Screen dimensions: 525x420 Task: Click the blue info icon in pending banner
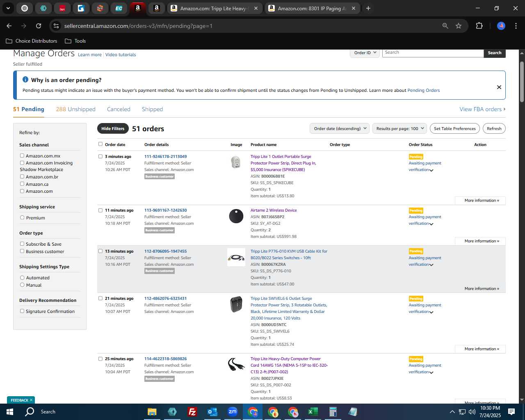point(25,80)
